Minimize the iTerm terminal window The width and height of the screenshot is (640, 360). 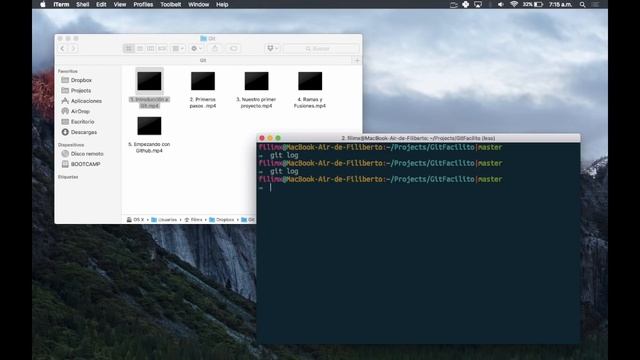coord(270,138)
